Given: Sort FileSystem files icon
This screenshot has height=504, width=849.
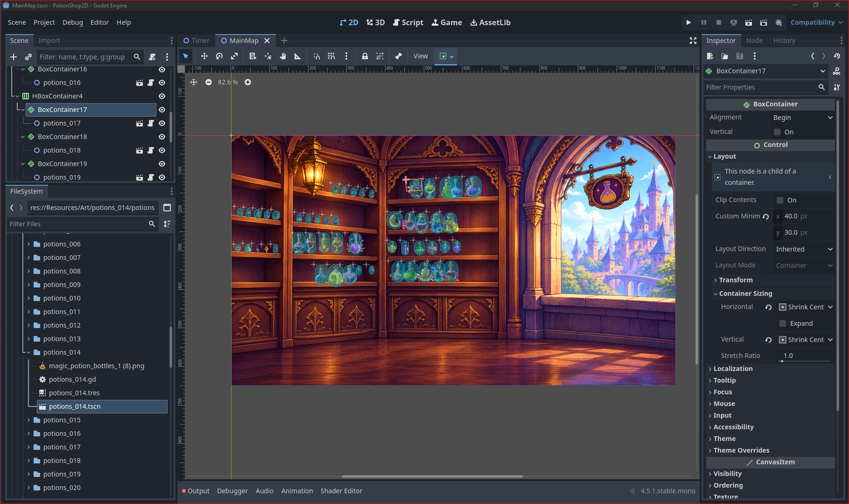Looking at the screenshot, I should tap(167, 224).
